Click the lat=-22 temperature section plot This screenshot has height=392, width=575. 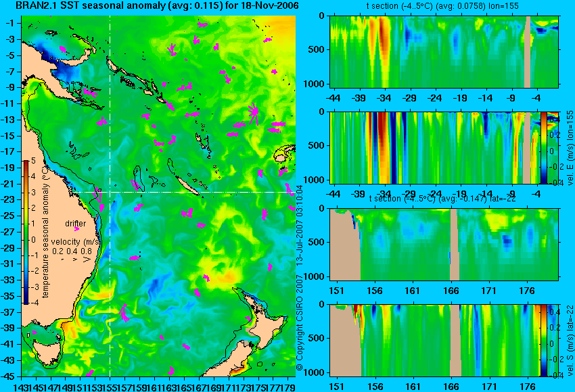444,245
